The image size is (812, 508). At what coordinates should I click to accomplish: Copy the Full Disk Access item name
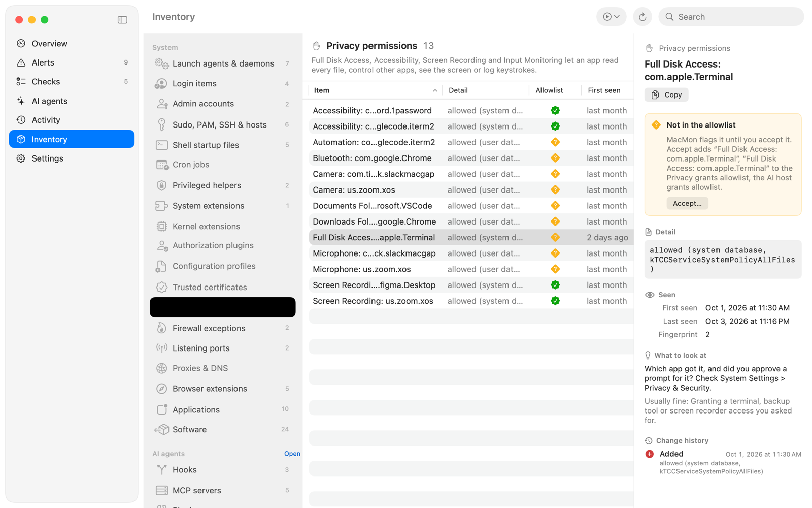[x=666, y=95]
